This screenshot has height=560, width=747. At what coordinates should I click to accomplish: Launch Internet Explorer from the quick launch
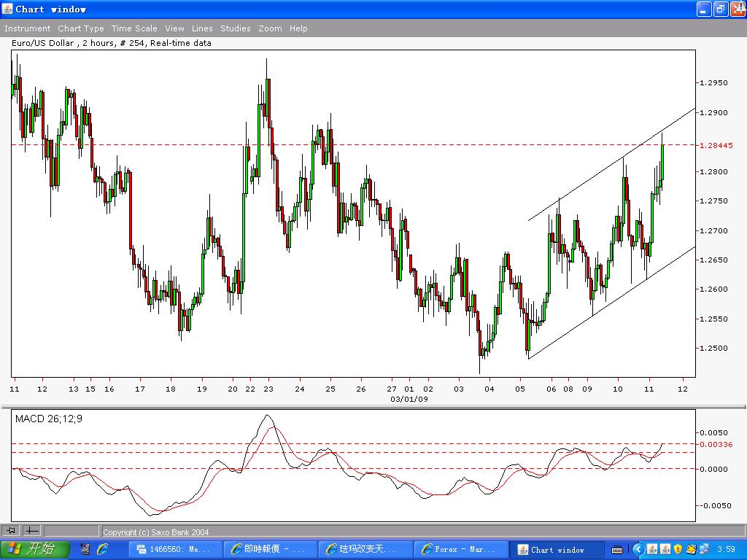pos(102,550)
